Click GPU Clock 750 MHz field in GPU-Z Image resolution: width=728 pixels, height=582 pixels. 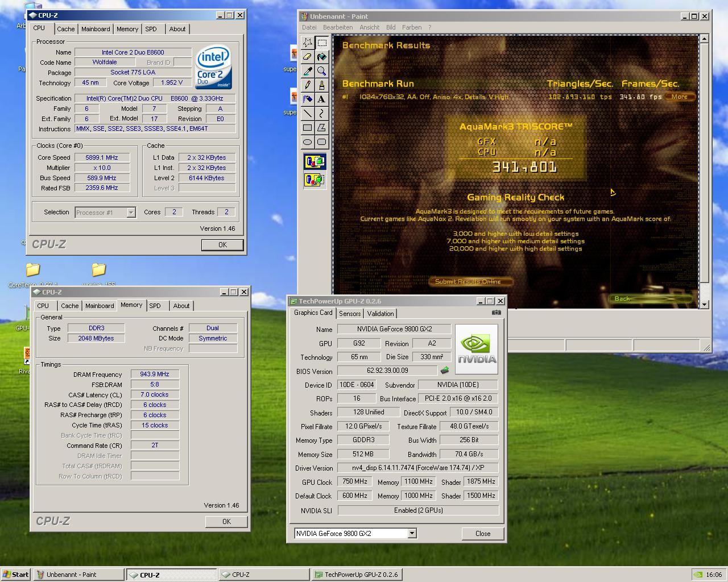tap(355, 481)
